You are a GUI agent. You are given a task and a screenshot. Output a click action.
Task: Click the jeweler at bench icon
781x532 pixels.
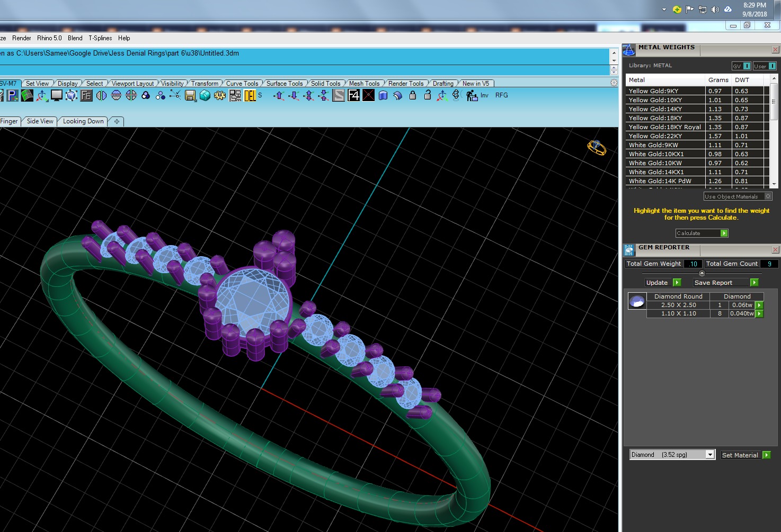(x=472, y=95)
